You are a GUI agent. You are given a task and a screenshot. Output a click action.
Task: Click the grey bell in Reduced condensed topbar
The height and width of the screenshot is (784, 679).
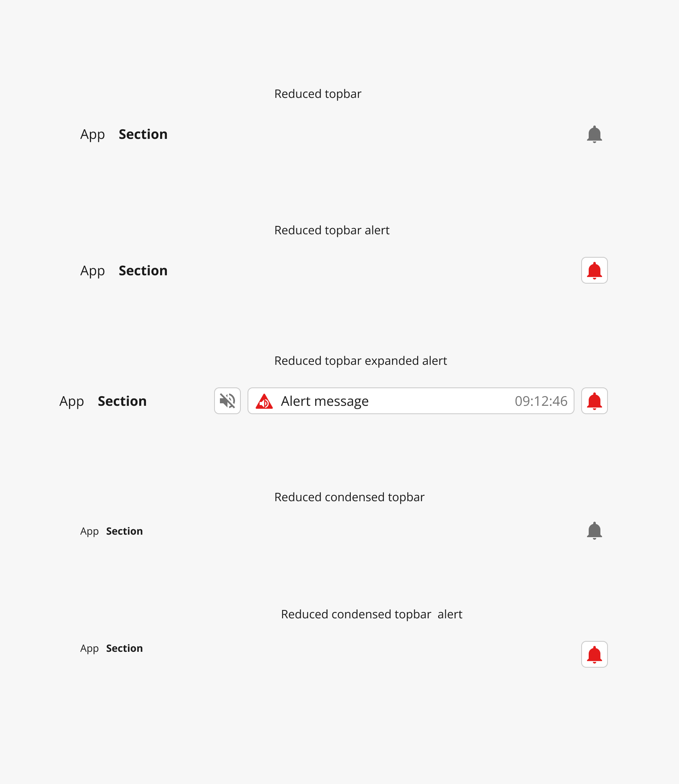tap(594, 531)
